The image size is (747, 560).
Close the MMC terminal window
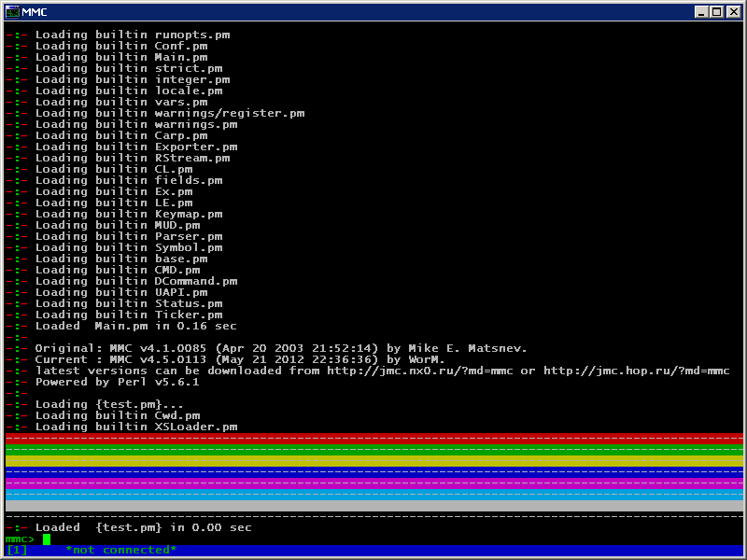[732, 12]
